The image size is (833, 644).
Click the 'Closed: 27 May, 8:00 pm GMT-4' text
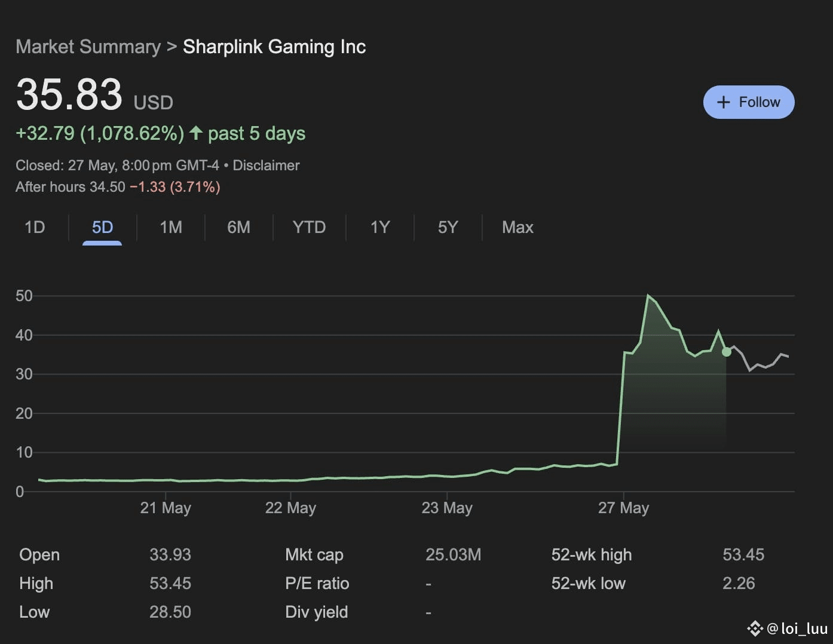pyautogui.click(x=117, y=165)
